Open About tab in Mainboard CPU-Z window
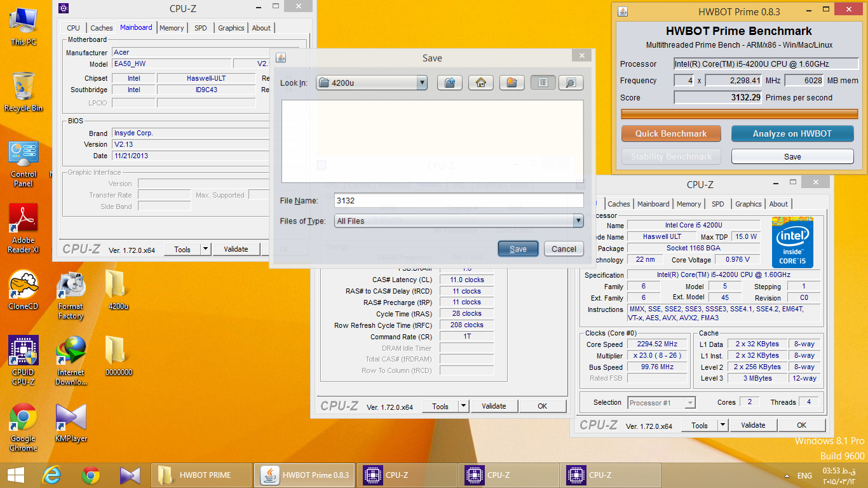Viewport: 868px width, 488px height. [261, 28]
